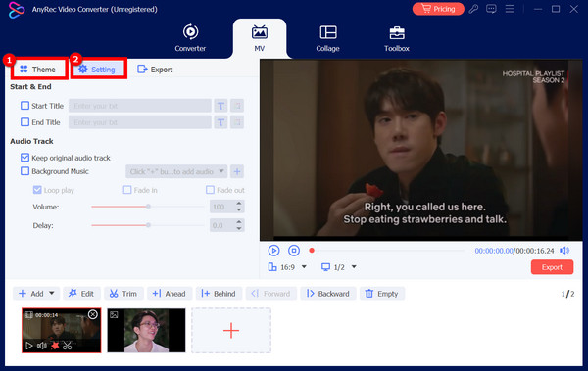Click the Trim button

click(x=123, y=294)
